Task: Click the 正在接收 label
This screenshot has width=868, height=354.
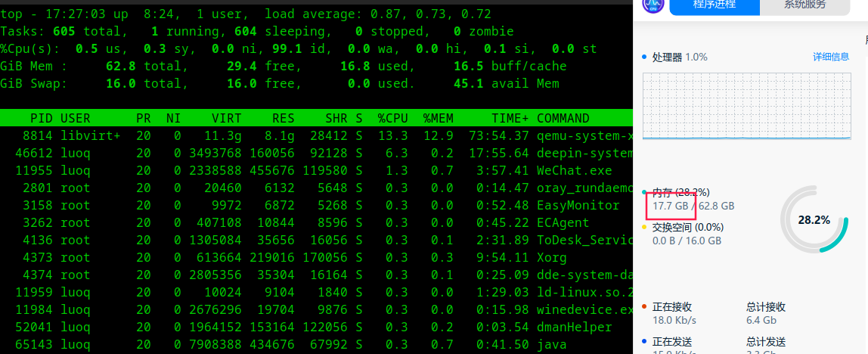Action: (x=672, y=307)
